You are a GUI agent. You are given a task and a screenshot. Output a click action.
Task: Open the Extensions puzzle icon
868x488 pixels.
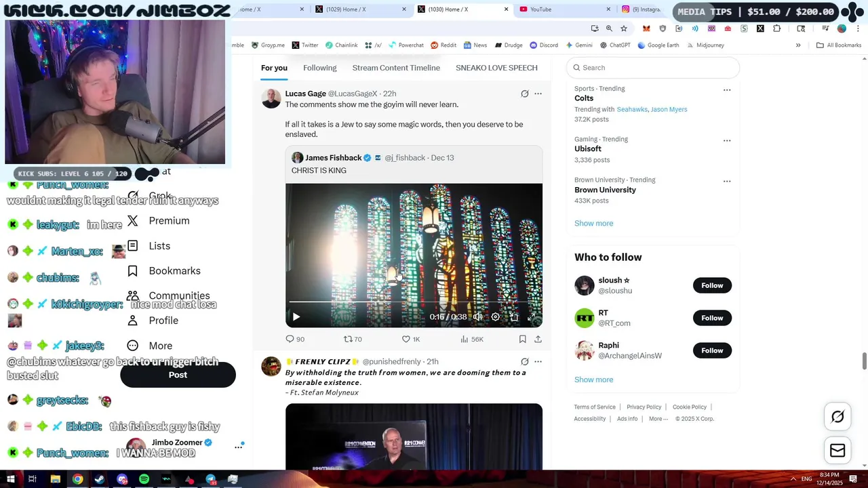tap(776, 28)
